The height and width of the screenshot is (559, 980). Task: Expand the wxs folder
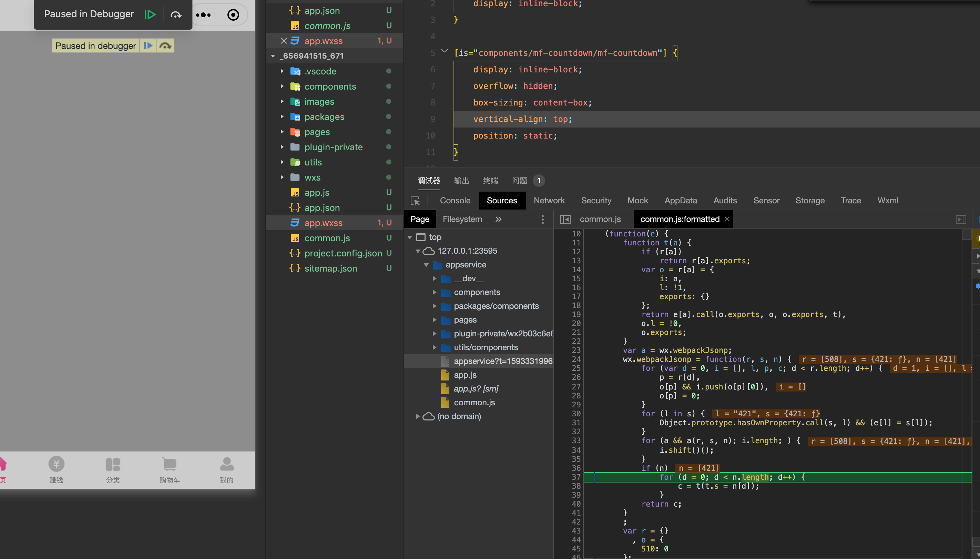tap(282, 177)
